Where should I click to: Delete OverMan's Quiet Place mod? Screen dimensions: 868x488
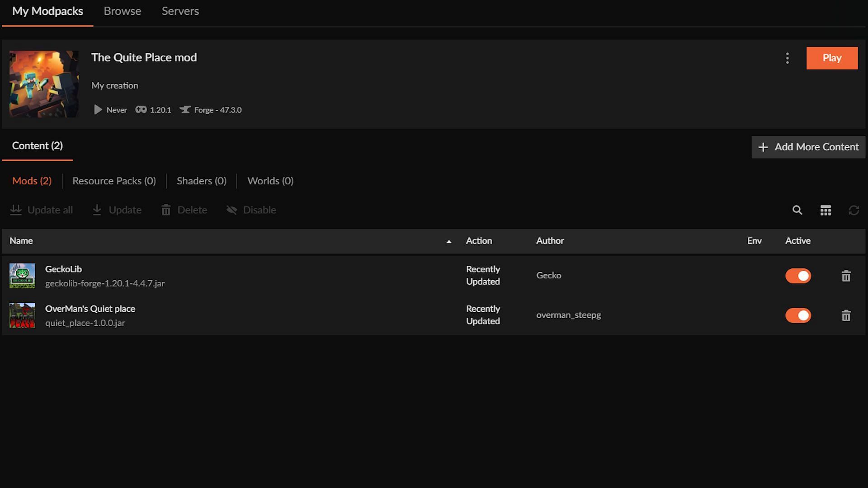point(846,315)
